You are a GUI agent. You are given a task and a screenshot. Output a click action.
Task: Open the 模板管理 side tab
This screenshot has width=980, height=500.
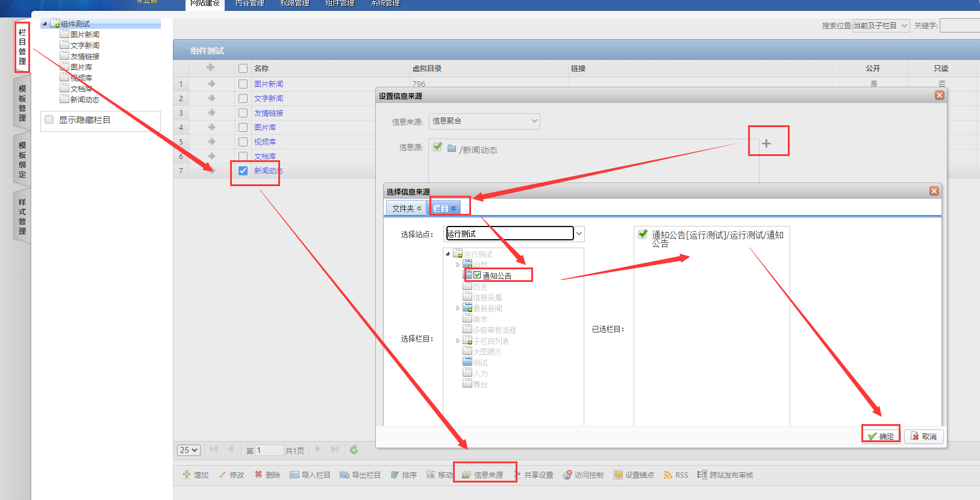(x=22, y=102)
